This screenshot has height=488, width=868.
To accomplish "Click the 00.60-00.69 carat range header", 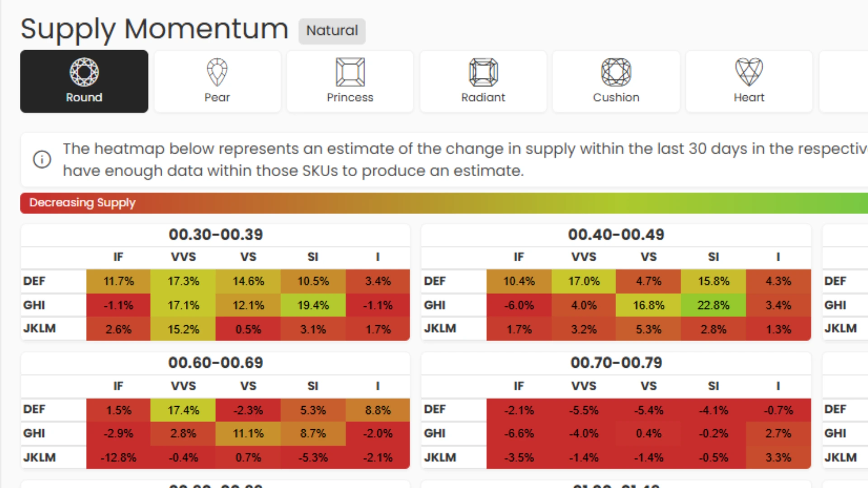I will (x=216, y=363).
